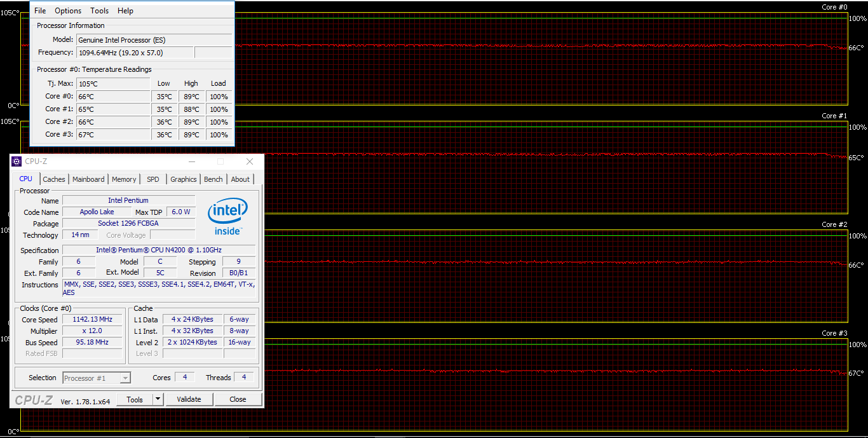Click the Tj. Max value 105°C
Screen dimensions: 868x438
(x=113, y=84)
